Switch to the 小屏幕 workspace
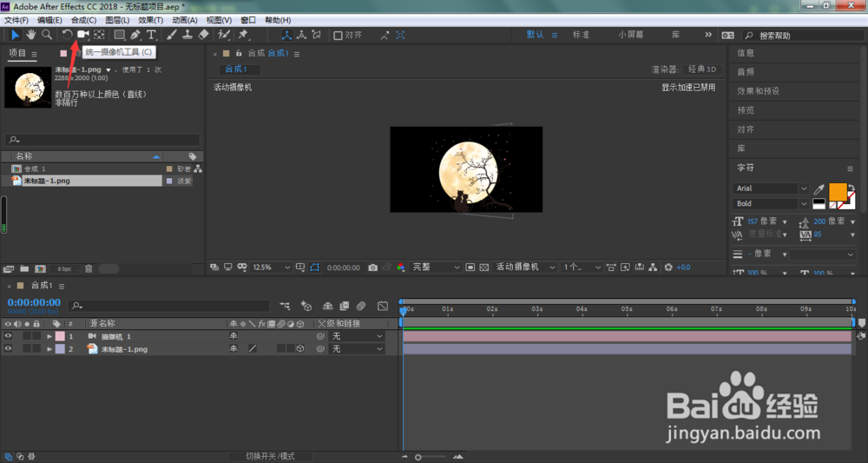The width and height of the screenshot is (868, 463). [x=631, y=35]
